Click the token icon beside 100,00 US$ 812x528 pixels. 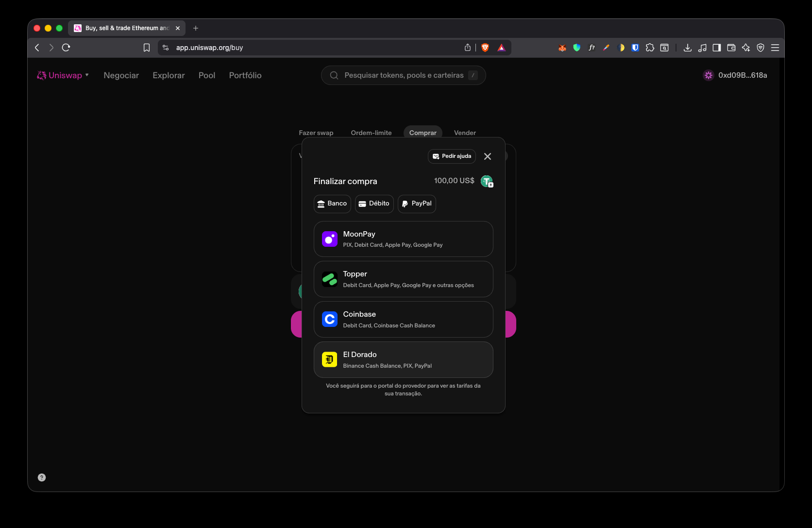tap(487, 181)
